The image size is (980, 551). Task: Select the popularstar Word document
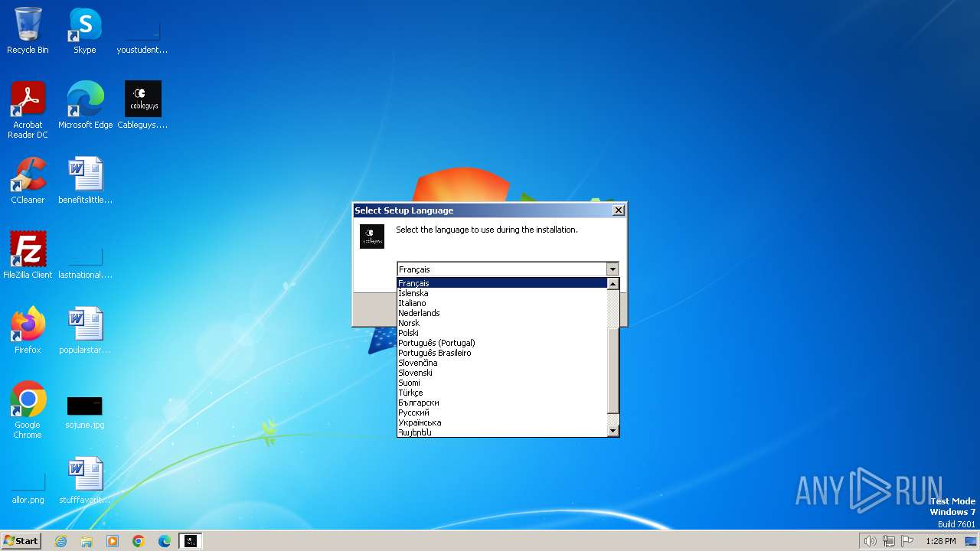point(85,331)
